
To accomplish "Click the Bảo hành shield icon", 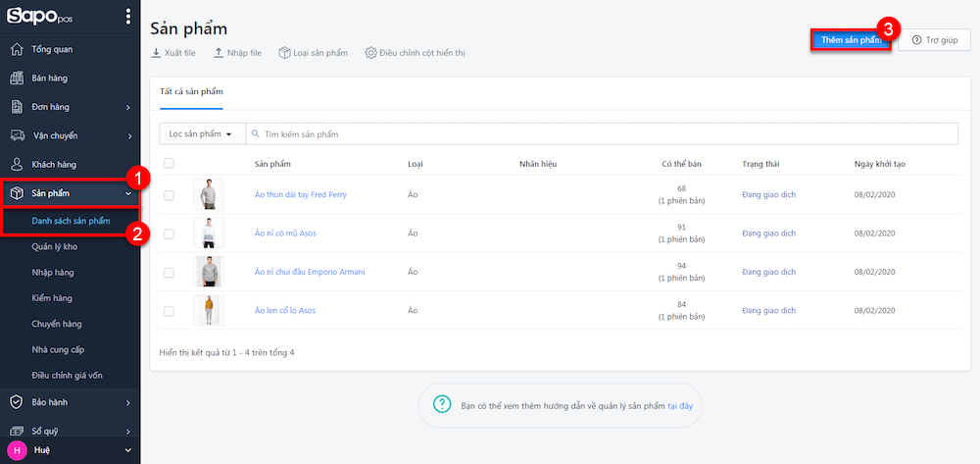I will (17, 402).
